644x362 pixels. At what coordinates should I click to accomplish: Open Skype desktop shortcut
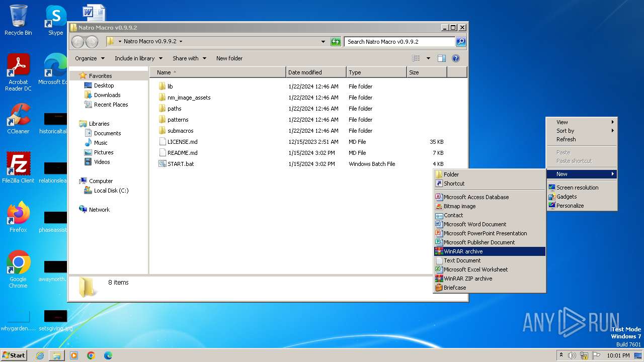[x=56, y=20]
